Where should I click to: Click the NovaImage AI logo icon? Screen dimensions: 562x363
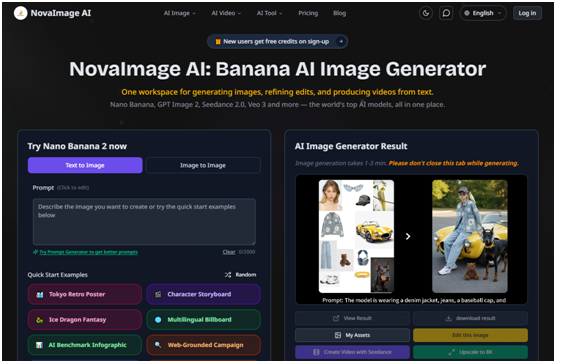coord(20,13)
